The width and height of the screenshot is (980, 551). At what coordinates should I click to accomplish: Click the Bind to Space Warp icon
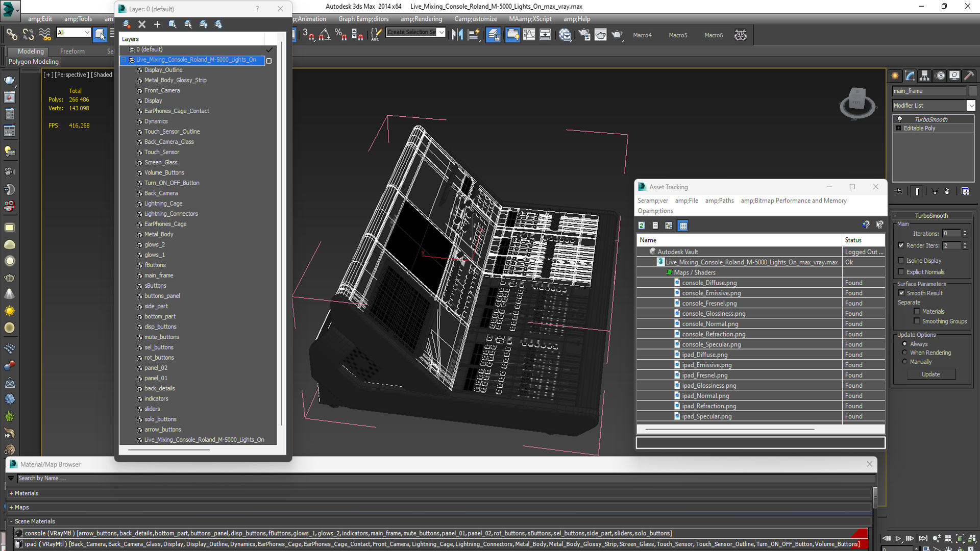pyautogui.click(x=45, y=35)
